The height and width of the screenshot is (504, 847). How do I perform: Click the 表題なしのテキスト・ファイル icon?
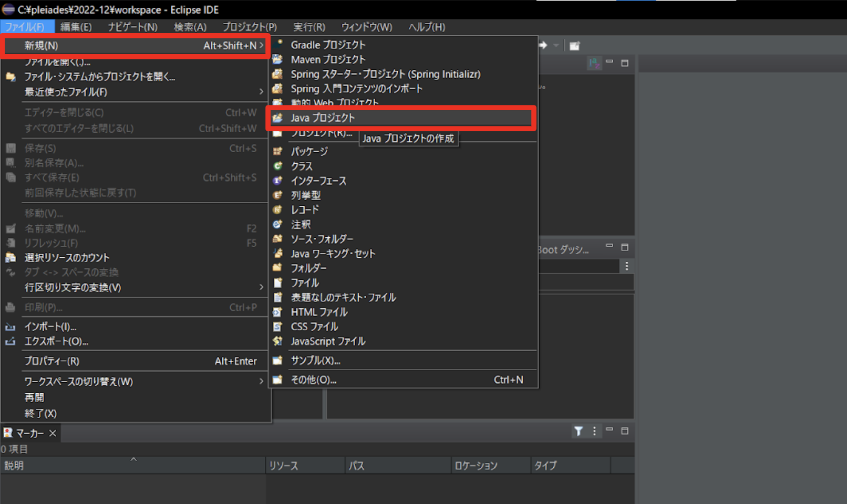(x=277, y=297)
